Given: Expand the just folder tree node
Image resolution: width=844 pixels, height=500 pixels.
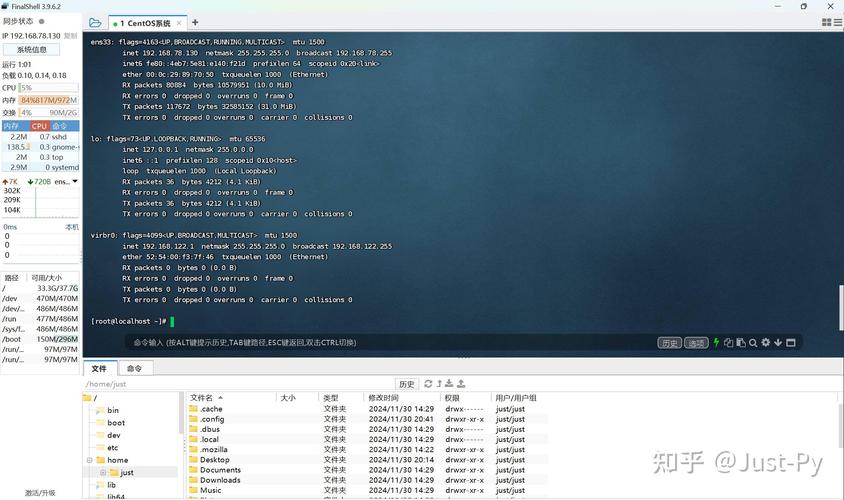Looking at the screenshot, I should point(103,472).
